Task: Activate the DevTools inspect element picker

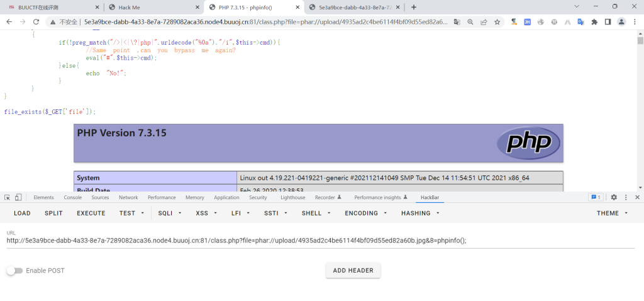Action: pyautogui.click(x=7, y=197)
